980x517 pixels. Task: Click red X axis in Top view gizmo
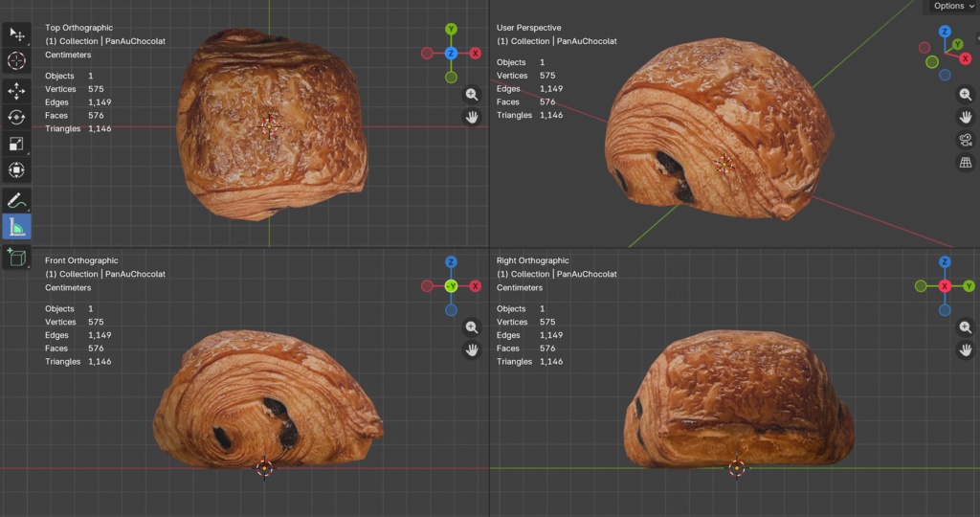[x=476, y=54]
